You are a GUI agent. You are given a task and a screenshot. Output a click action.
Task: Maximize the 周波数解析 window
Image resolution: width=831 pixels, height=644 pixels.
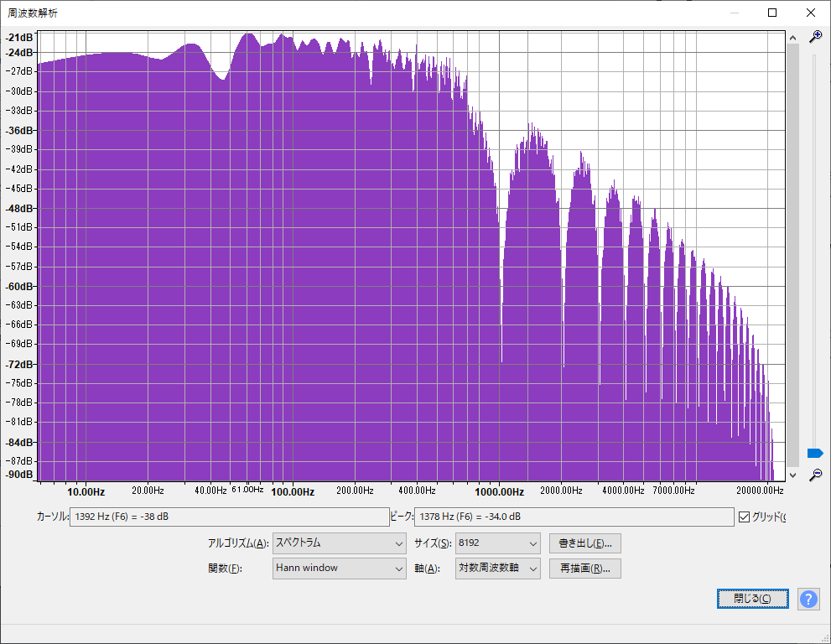[x=772, y=13]
